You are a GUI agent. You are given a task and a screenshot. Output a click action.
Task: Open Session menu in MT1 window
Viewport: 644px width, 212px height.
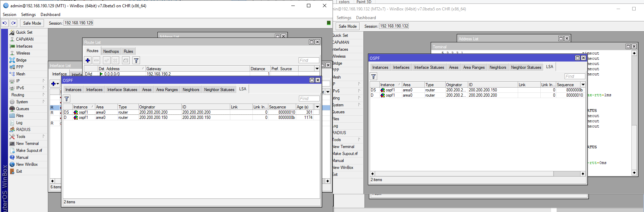[9, 15]
